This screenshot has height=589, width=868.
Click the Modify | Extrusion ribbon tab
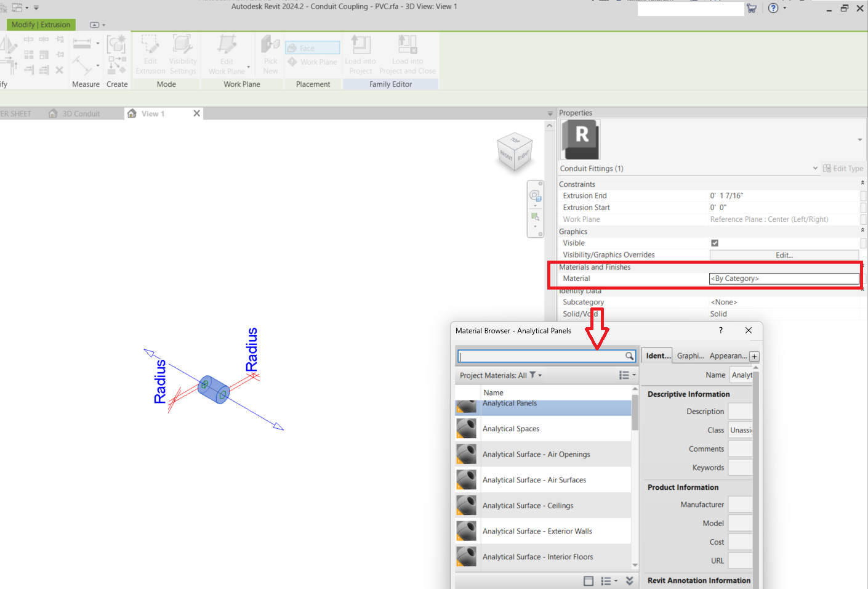(40, 25)
